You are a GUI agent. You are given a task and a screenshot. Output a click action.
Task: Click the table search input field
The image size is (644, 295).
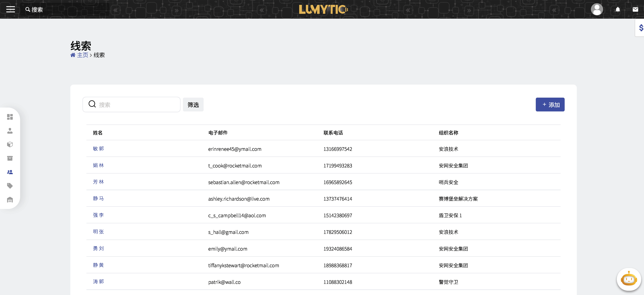(131, 104)
